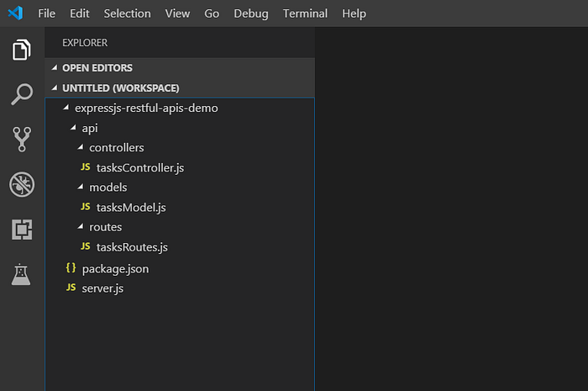Select the routes folder label
Image resolution: width=588 pixels, height=391 pixels.
(x=105, y=227)
